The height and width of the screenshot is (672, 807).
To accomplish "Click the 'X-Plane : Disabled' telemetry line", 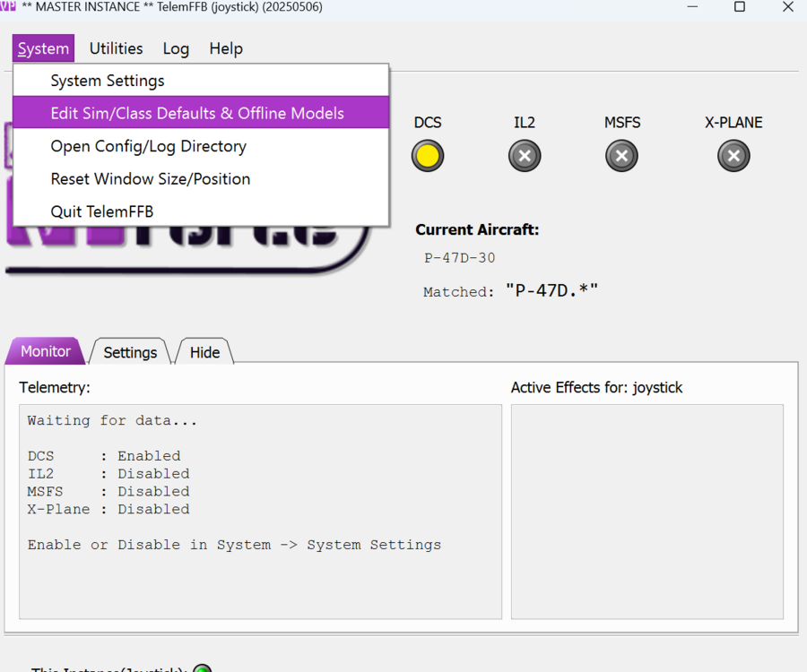I will point(108,509).
